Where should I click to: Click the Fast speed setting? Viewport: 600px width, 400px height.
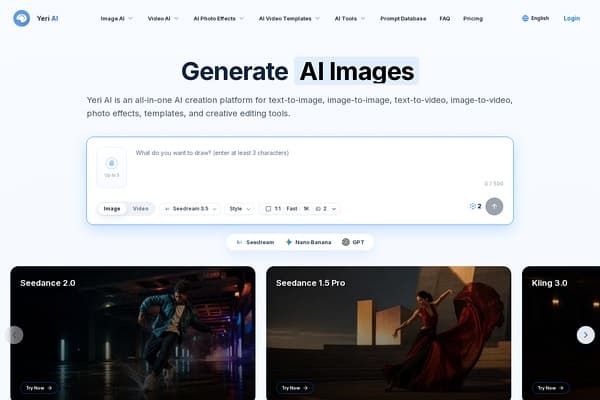[292, 209]
